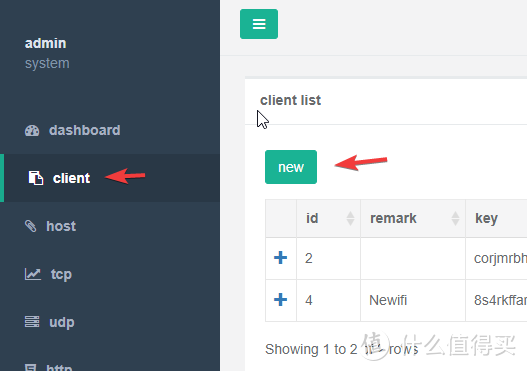
Task: Click the dashboard gauge icon
Action: pos(32,130)
